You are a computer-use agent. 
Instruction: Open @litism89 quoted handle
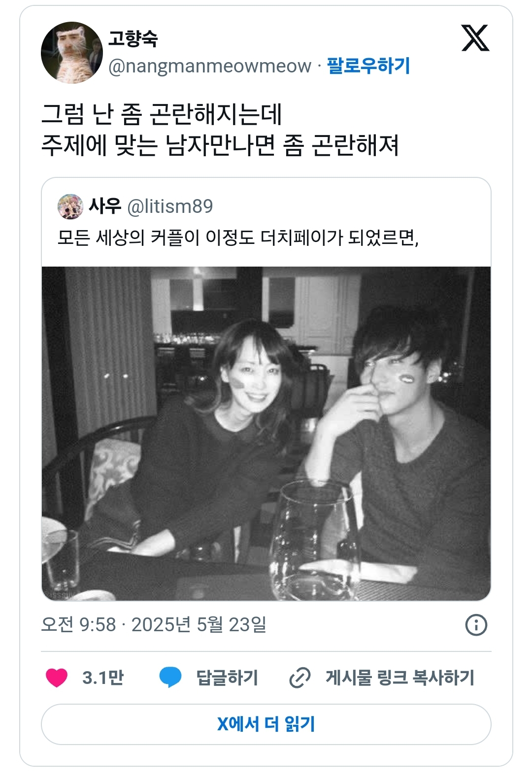[170, 206]
